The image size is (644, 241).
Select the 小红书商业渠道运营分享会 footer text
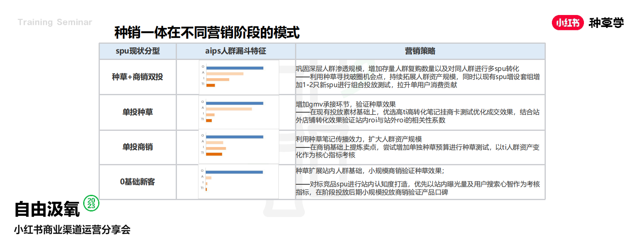coord(72,230)
